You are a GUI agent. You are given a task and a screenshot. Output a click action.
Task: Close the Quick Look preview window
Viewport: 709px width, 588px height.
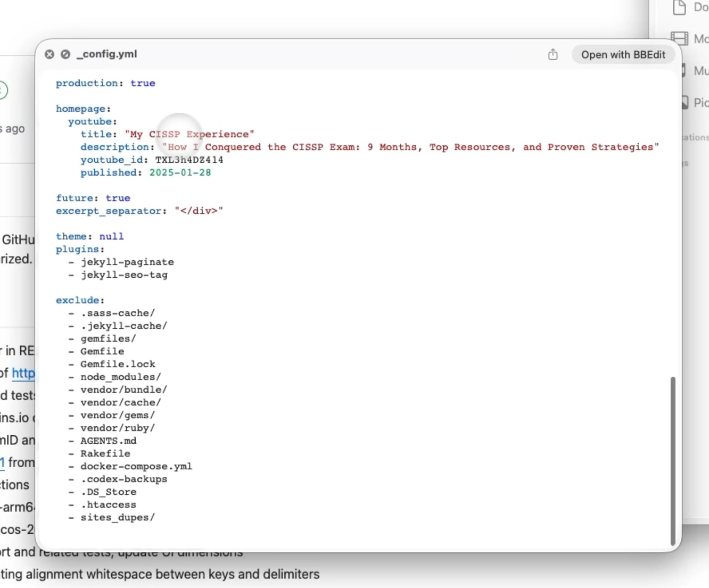pyautogui.click(x=50, y=54)
